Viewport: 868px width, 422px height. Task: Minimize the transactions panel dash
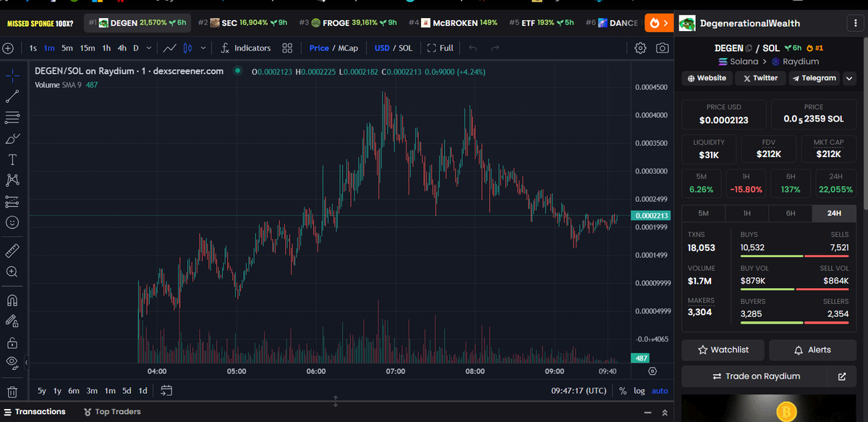click(647, 412)
